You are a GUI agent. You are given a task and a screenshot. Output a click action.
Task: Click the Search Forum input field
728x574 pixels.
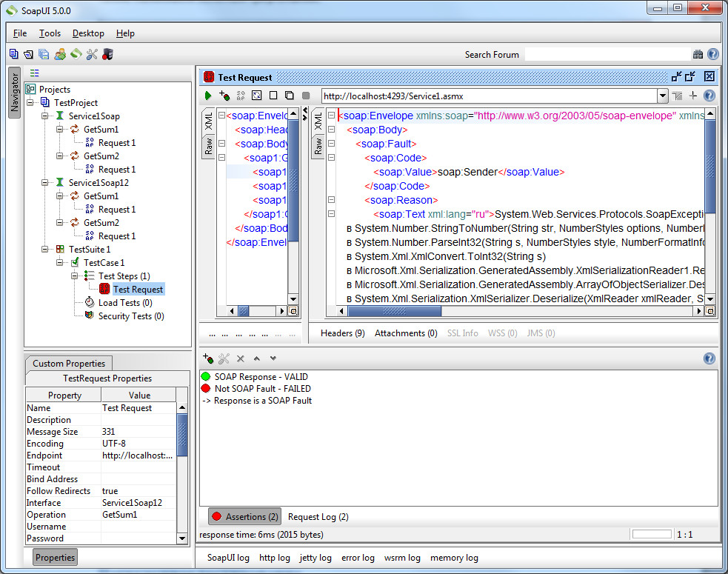pos(608,54)
